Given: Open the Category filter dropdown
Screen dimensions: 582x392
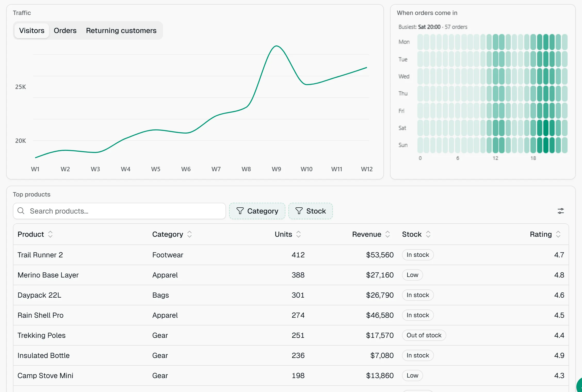Looking at the screenshot, I should [257, 211].
